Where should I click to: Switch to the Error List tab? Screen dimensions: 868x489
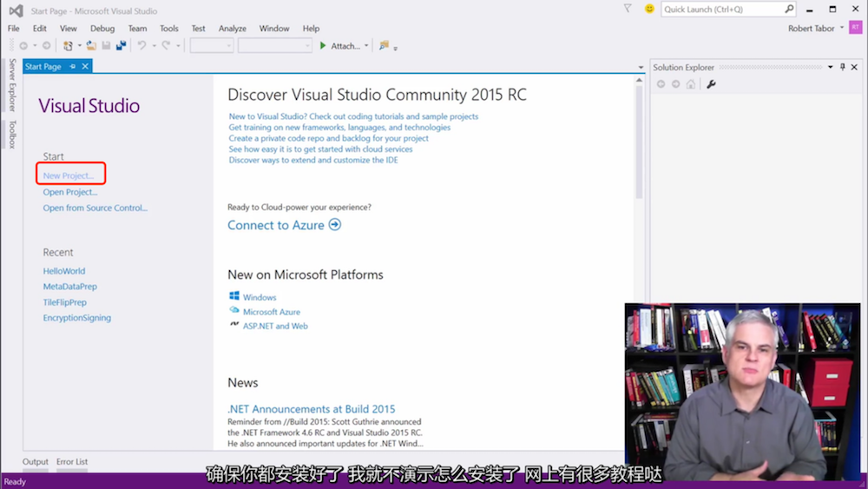tap(72, 461)
